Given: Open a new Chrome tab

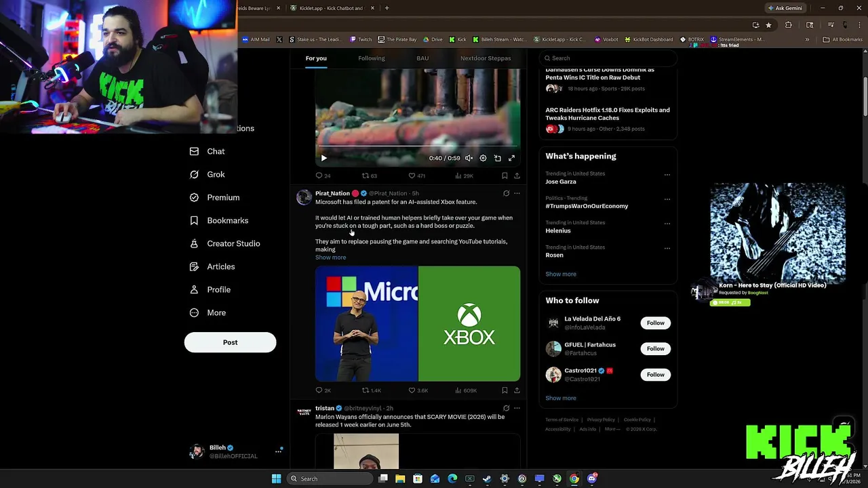Looking at the screenshot, I should click(387, 8).
